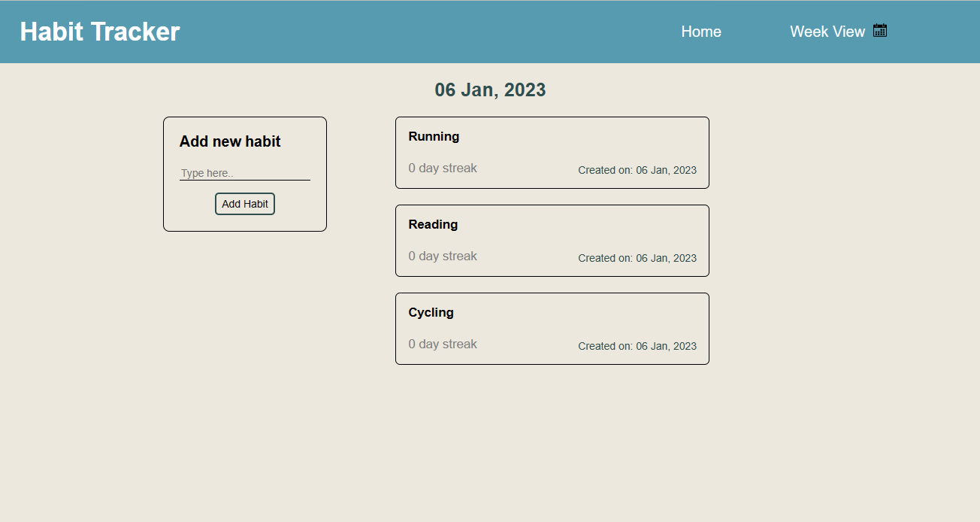980x522 pixels.
Task: Click the 0 day streak under Reading
Action: coord(443,256)
